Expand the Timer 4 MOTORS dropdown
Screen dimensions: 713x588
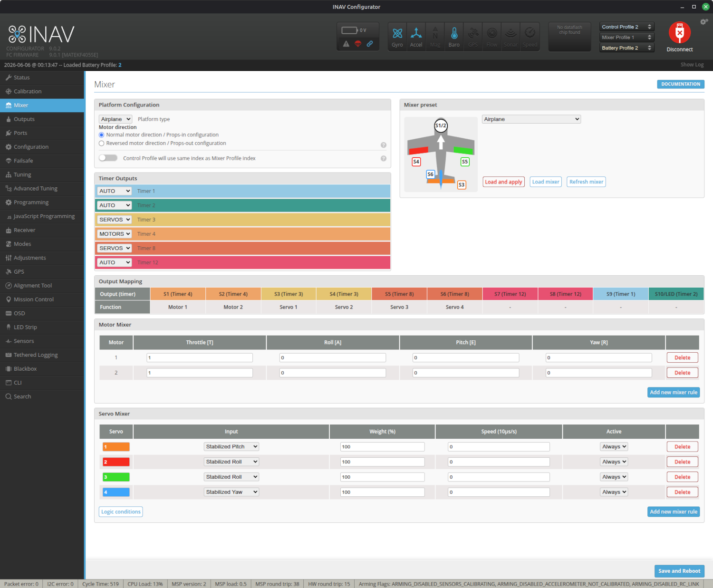click(115, 234)
